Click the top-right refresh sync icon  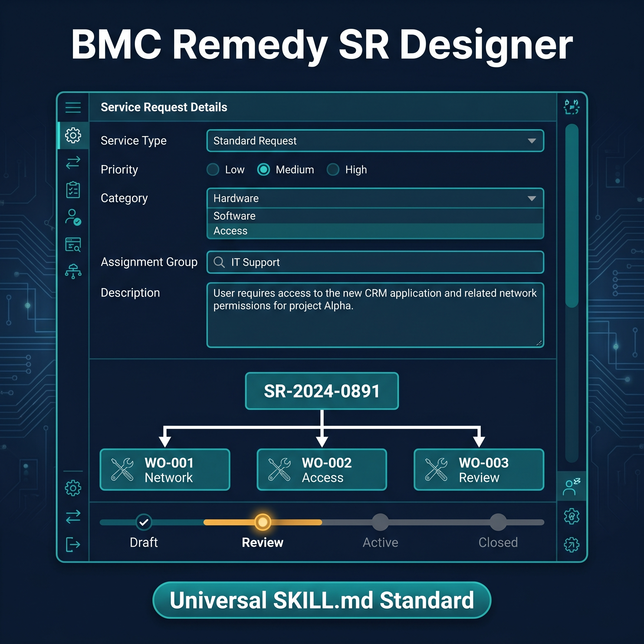tap(571, 107)
